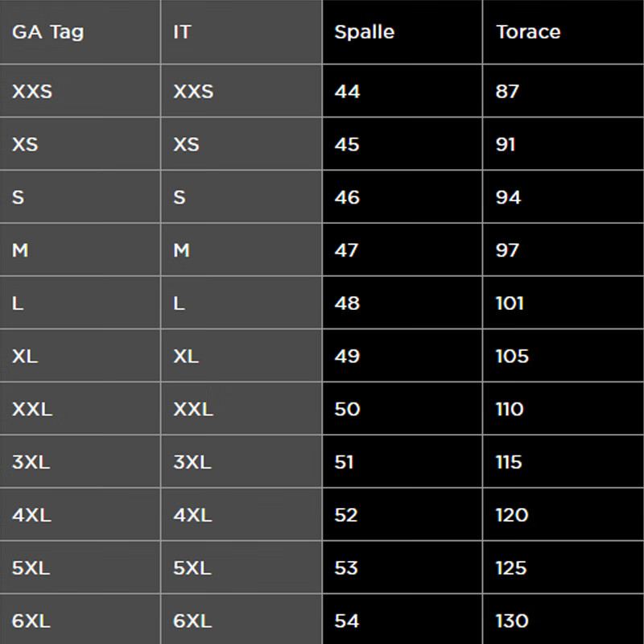
Task: Select XS in the IT column
Action: coord(186,145)
